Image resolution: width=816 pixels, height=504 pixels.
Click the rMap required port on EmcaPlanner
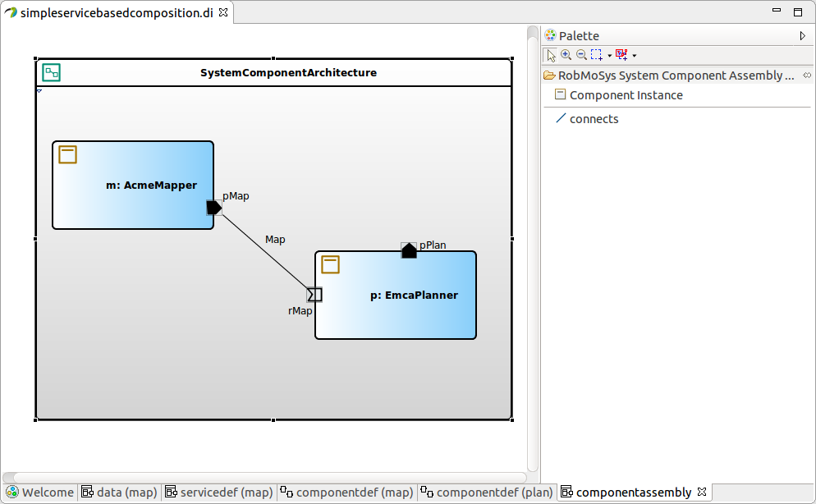coord(314,295)
